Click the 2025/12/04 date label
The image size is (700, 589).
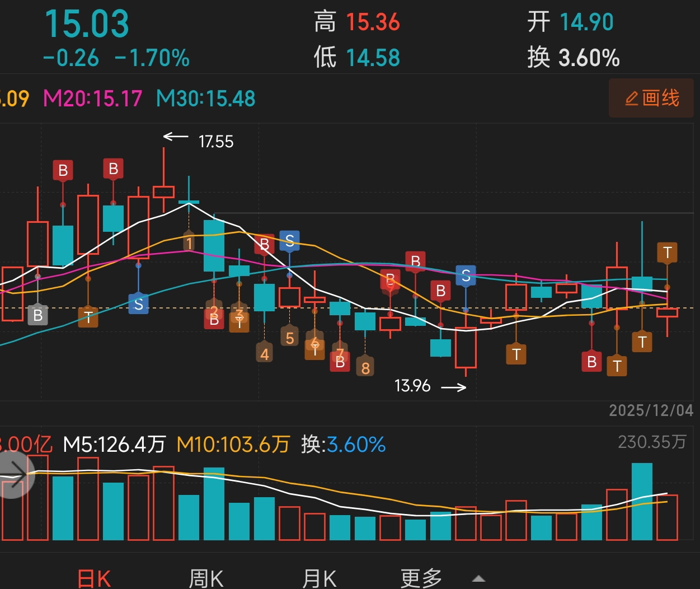[651, 410]
